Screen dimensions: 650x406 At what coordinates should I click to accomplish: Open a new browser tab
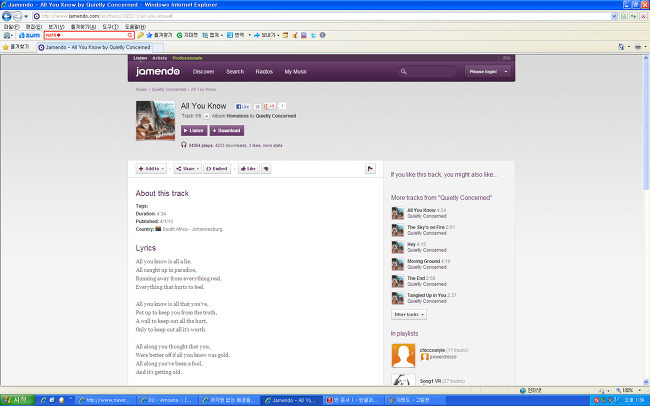tap(158, 47)
